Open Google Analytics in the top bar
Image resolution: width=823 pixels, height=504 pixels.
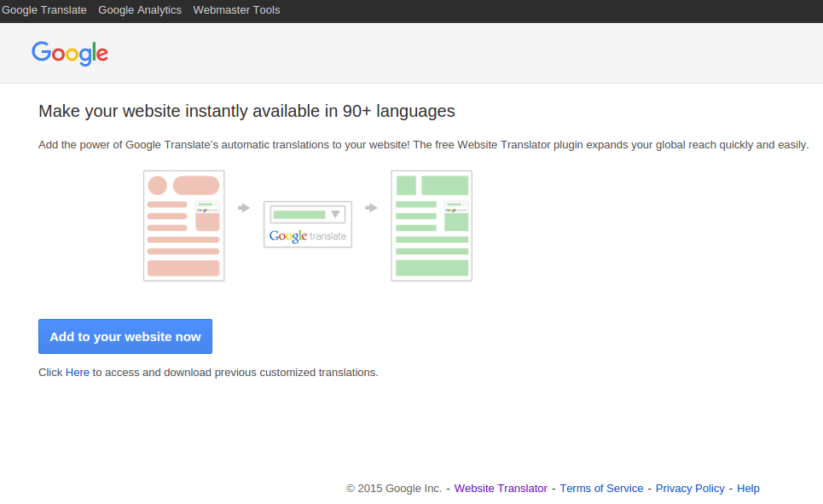[140, 10]
